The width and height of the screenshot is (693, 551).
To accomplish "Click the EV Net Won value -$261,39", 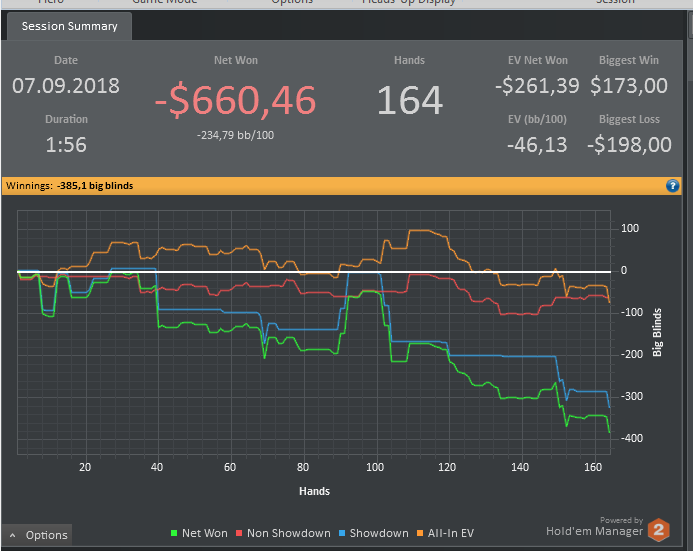I will pyautogui.click(x=537, y=86).
